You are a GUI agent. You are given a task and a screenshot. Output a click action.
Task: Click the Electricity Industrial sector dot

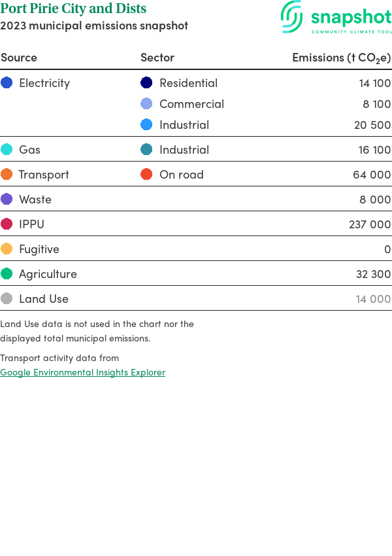pos(146,125)
